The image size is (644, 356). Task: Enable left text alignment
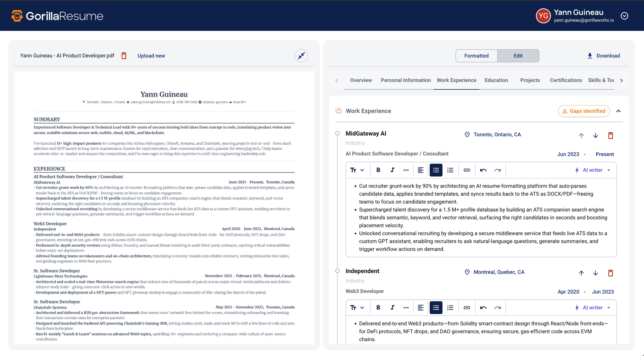(x=420, y=170)
